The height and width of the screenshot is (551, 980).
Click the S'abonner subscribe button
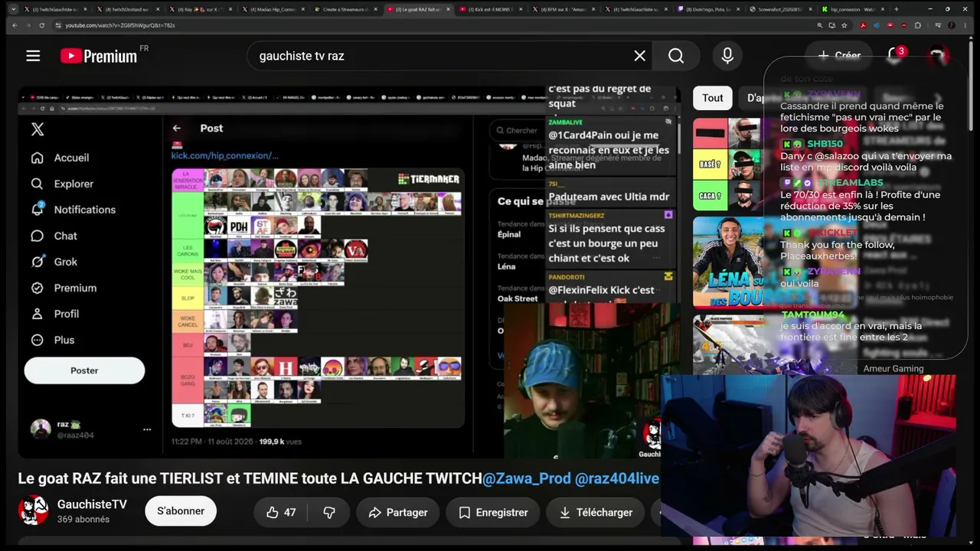[x=181, y=511]
